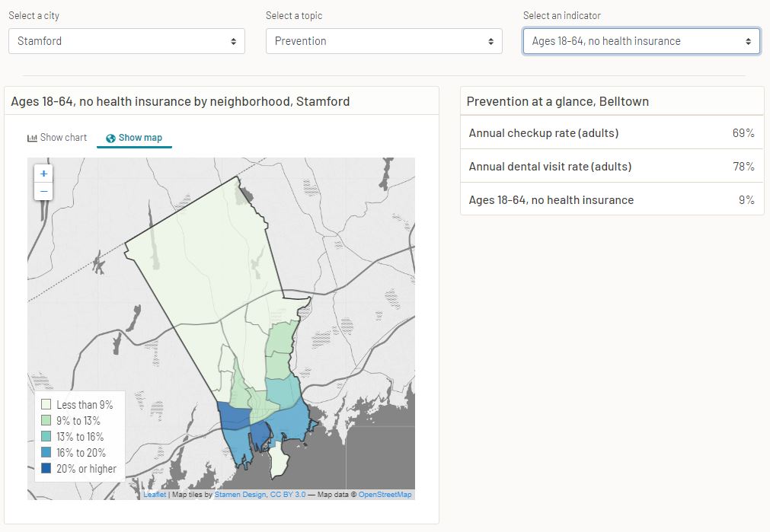Image resolution: width=770 pixels, height=532 pixels.
Task: Switch to the Show chart tab
Action: pyautogui.click(x=57, y=138)
